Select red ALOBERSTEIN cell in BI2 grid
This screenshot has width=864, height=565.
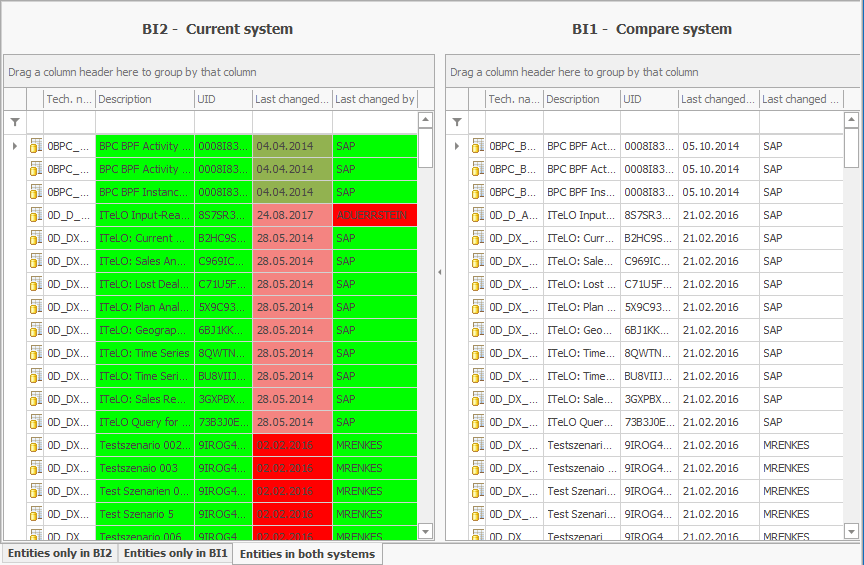tap(375, 215)
